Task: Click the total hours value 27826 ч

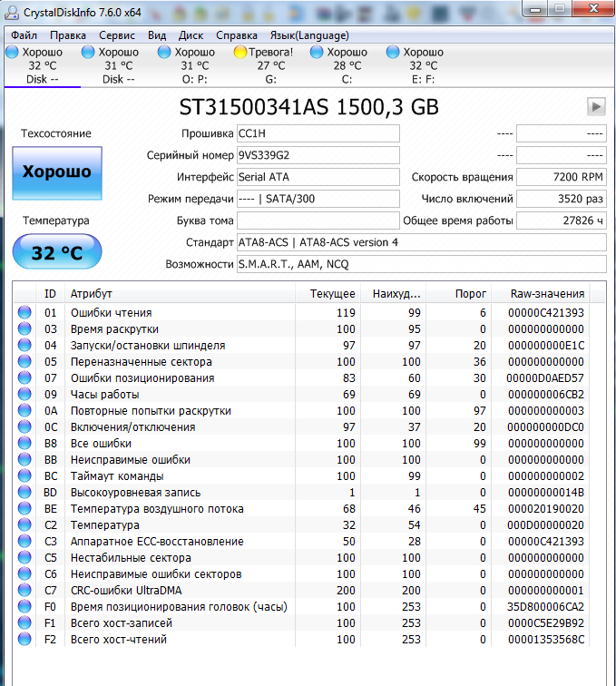Action: pyautogui.click(x=562, y=220)
